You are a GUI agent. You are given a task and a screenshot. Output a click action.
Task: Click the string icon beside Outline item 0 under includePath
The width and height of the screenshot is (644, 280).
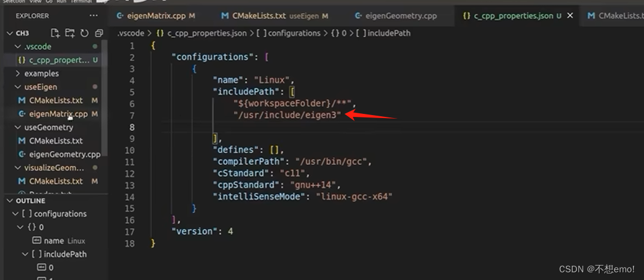tap(42, 268)
